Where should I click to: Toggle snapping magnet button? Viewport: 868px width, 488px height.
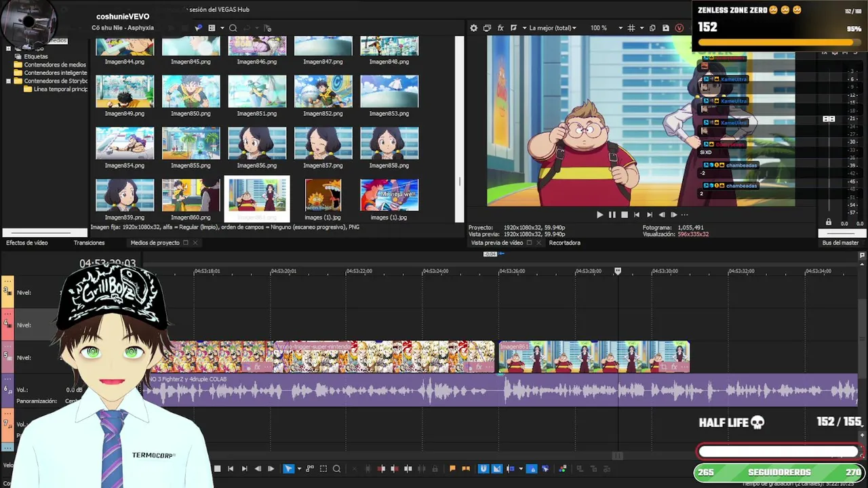(484, 468)
